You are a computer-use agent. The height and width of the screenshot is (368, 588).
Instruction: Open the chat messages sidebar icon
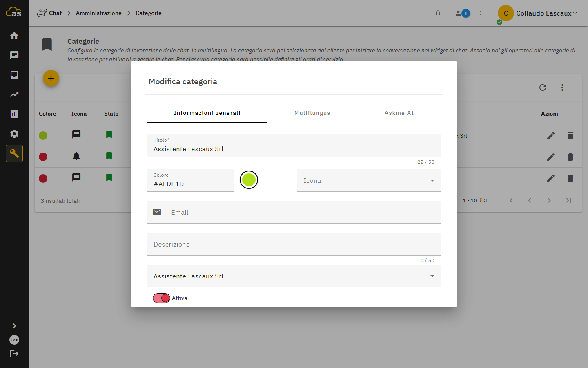[14, 55]
